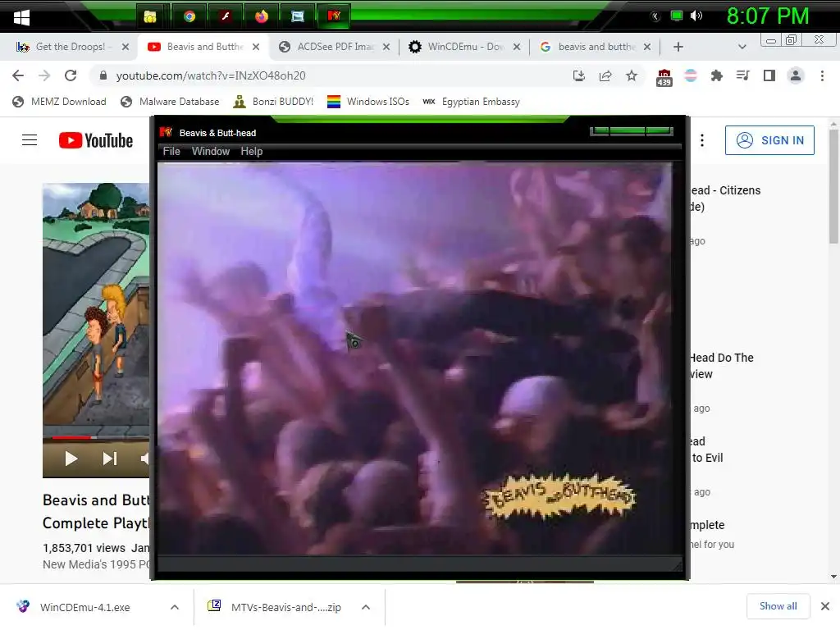Expand the MTVs-Beavis-and zip download options
This screenshot has width=840, height=630.
tap(366, 607)
